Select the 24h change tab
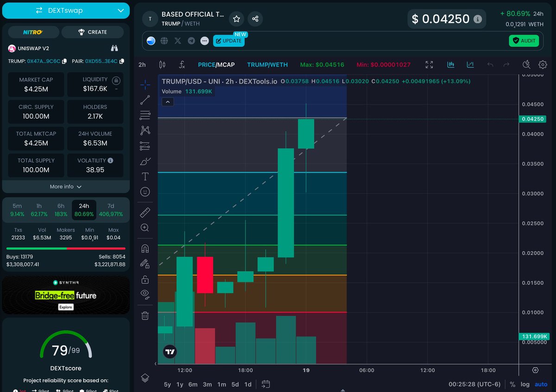The height and width of the screenshot is (392, 556). [x=84, y=210]
